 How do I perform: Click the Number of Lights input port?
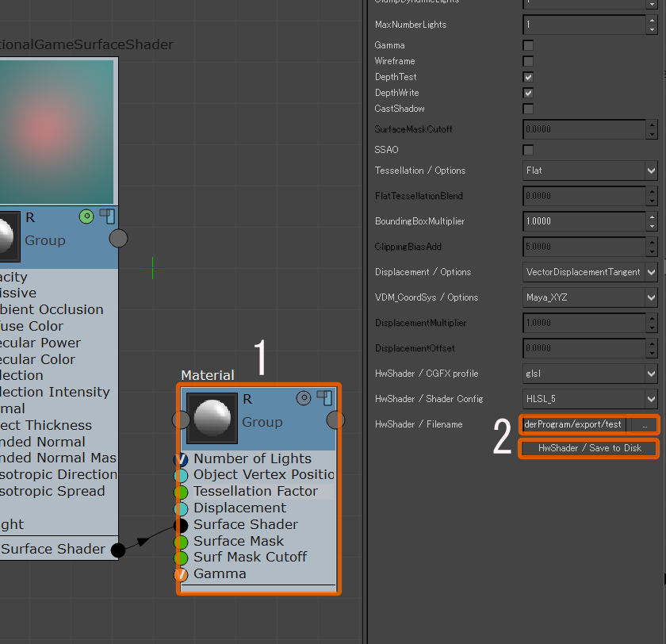(x=181, y=459)
